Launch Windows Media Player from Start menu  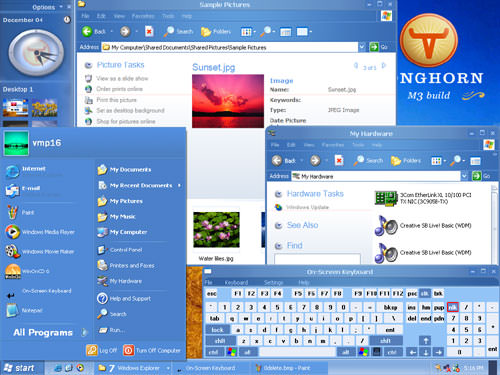[x=40, y=232]
